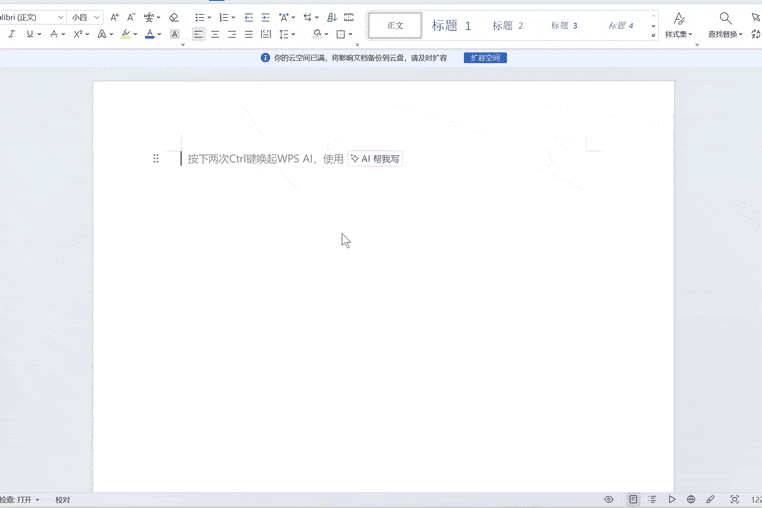
Task: Open the font color dropdown arrow
Action: (x=159, y=34)
